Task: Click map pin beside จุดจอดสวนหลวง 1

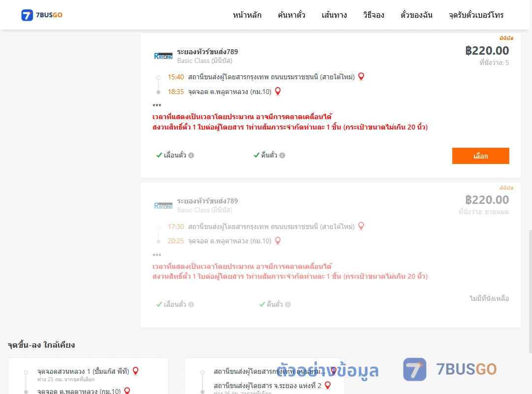Action: click(136, 371)
